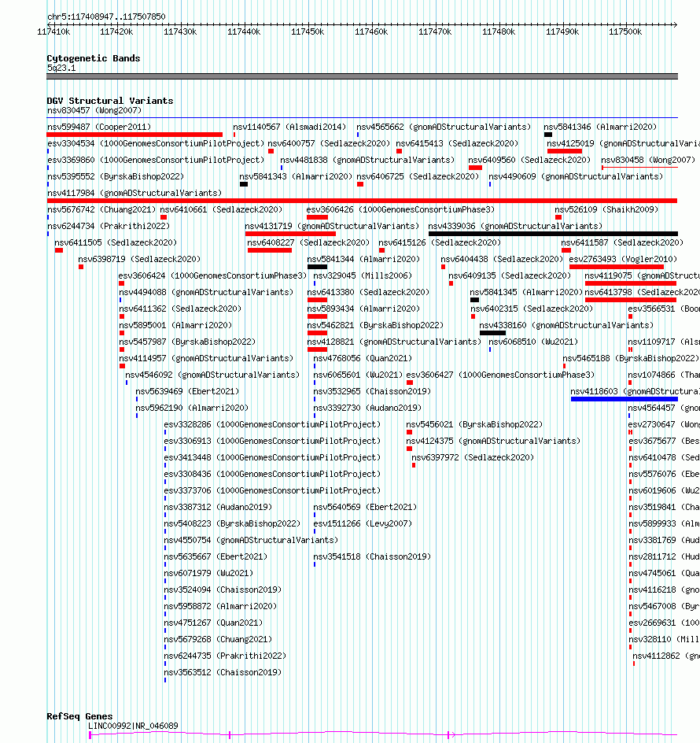Screen dimensions: 700x743
Task: Click the nsv4565662 (gnomADStructuralVariants) label
Action: 444,127
